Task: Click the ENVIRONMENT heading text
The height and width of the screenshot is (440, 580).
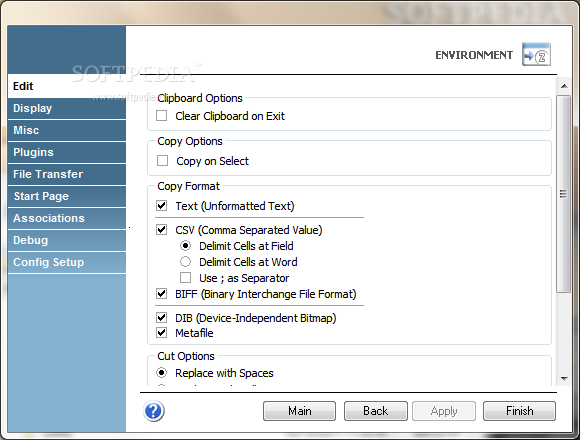Action: pos(474,55)
